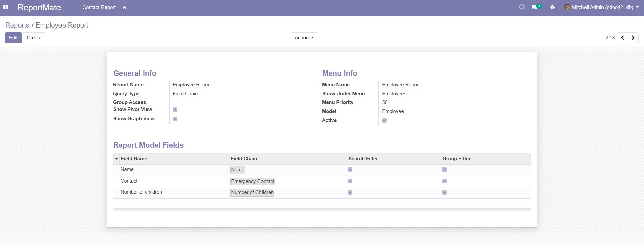
Task: Navigate to the Reports breadcrumb link
Action: tap(17, 25)
